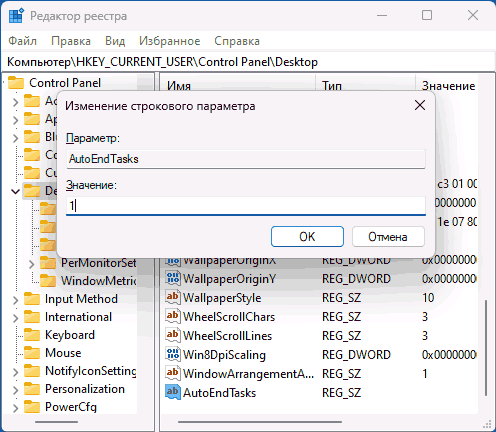Click the Тип column header
The width and height of the screenshot is (496, 432).
(x=365, y=83)
